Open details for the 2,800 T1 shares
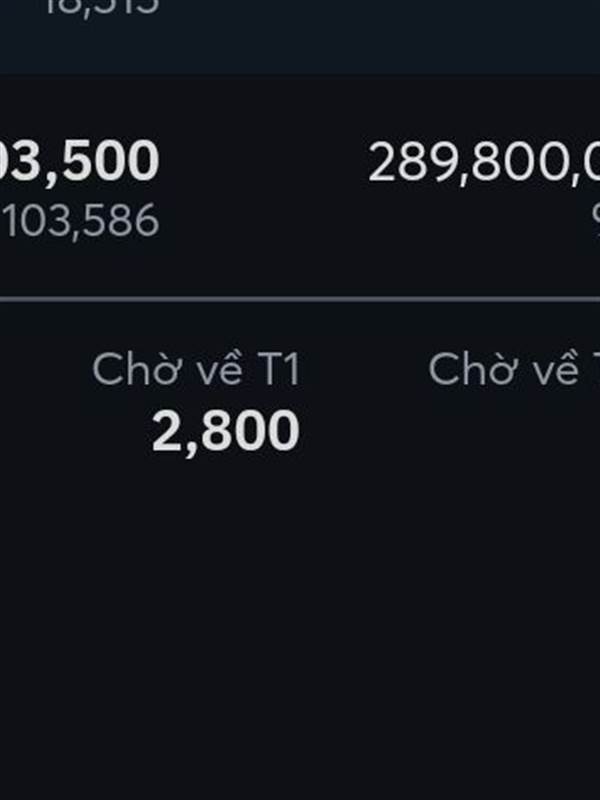600x800 pixels. [226, 432]
